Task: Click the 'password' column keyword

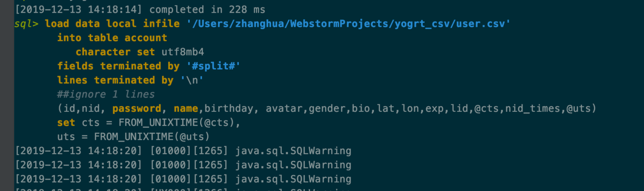Action: point(137,108)
